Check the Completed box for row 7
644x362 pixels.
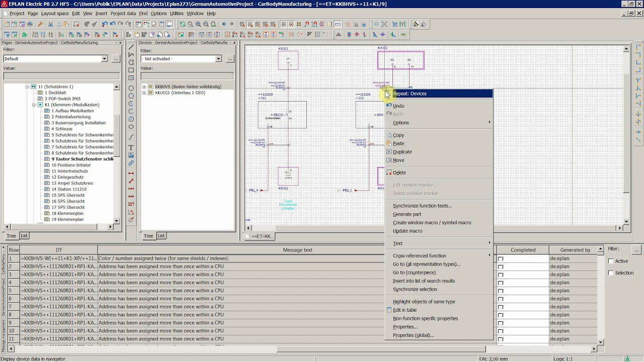click(501, 307)
